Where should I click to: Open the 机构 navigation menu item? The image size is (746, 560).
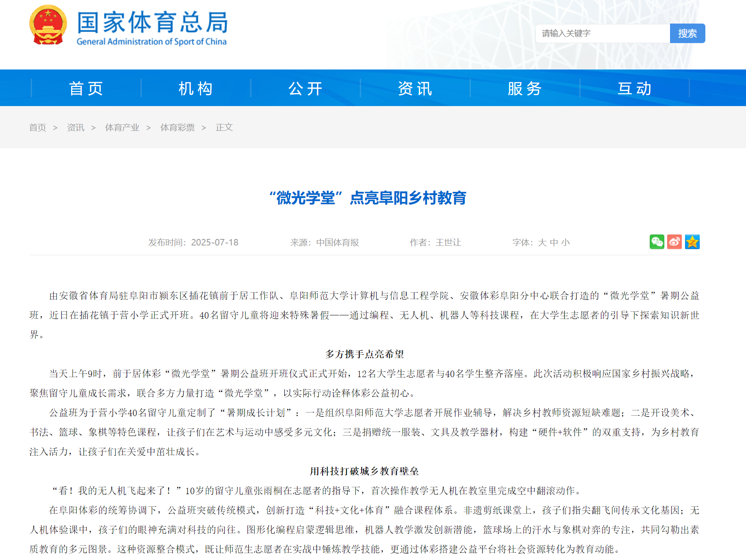(x=196, y=88)
